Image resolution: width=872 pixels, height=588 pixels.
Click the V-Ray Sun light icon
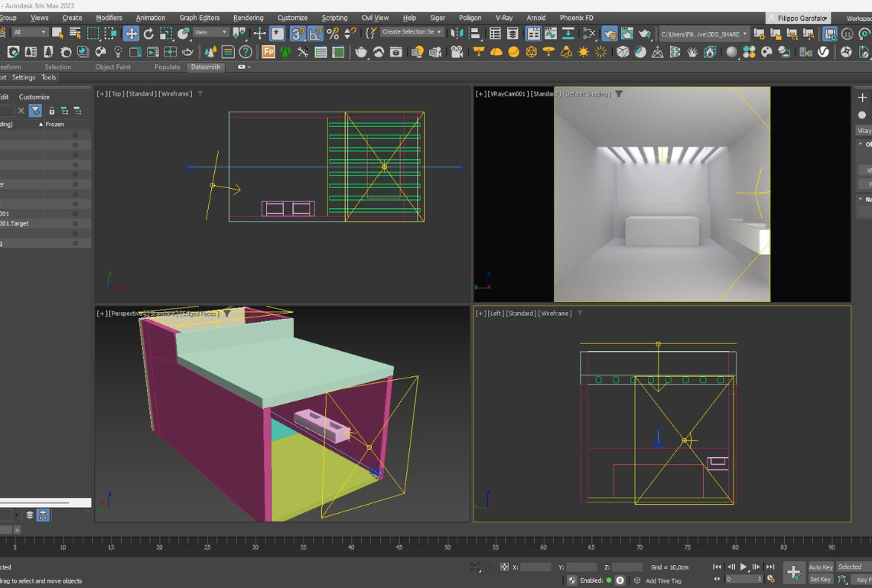(584, 52)
